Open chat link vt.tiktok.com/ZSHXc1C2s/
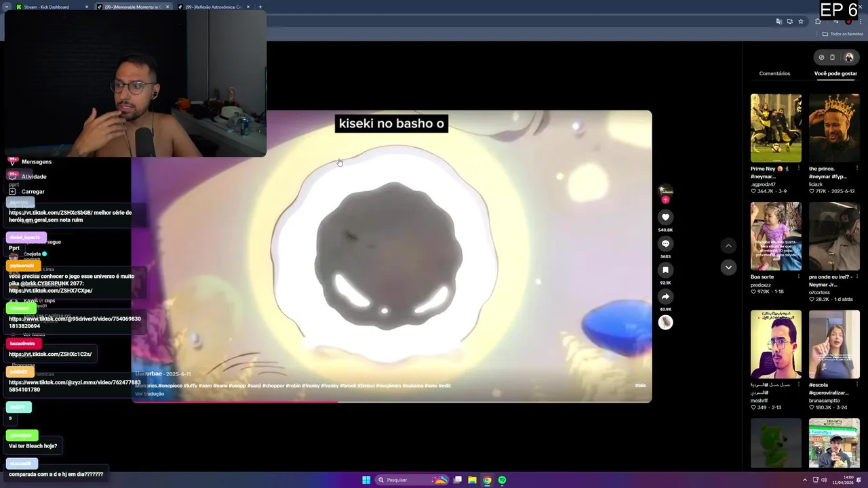This screenshot has width=868, height=488. 50,354
